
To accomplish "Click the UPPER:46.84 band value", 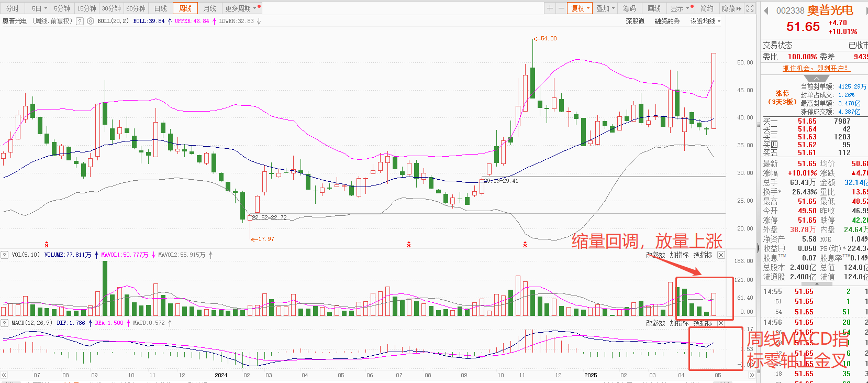I will tap(192, 21).
